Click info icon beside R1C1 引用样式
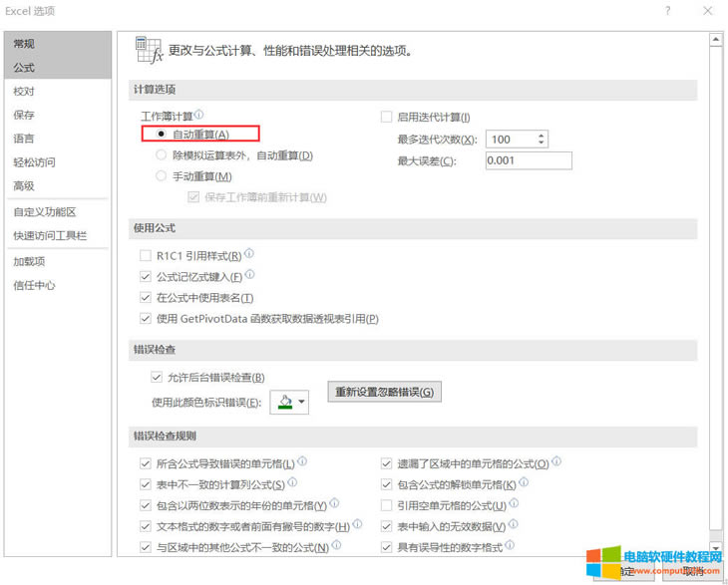 [249, 254]
